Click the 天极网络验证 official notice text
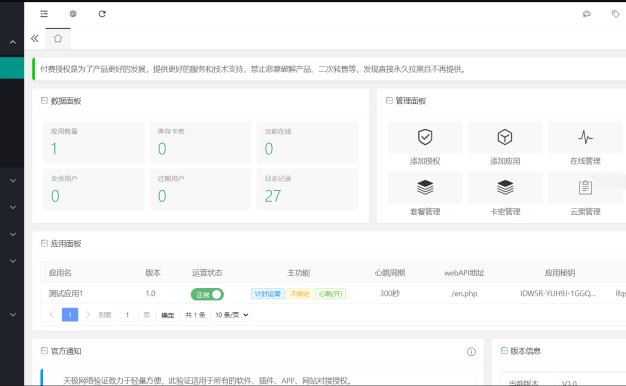This screenshot has height=386, width=626. [208, 380]
